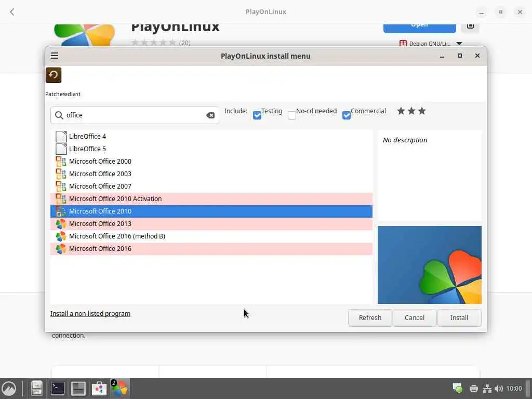This screenshot has height=399, width=532.
Task: Click the Microsoft Office 2000 icon
Action: [61, 162]
